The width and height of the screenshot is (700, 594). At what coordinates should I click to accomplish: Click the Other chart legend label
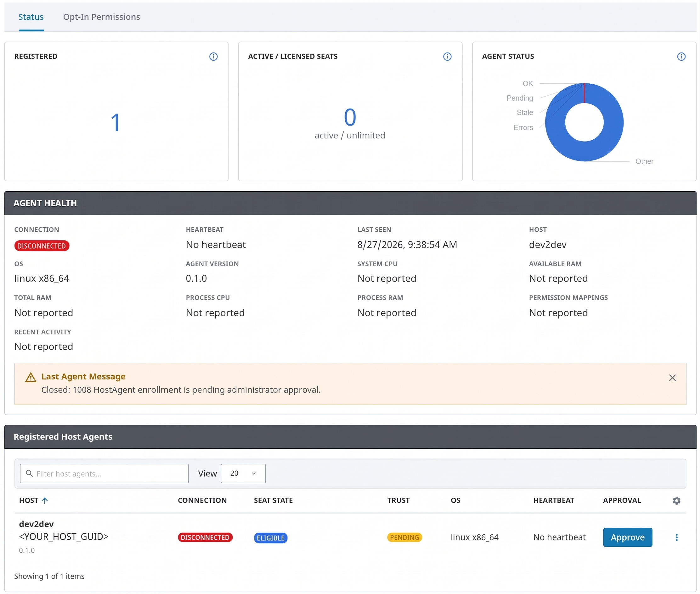point(644,161)
